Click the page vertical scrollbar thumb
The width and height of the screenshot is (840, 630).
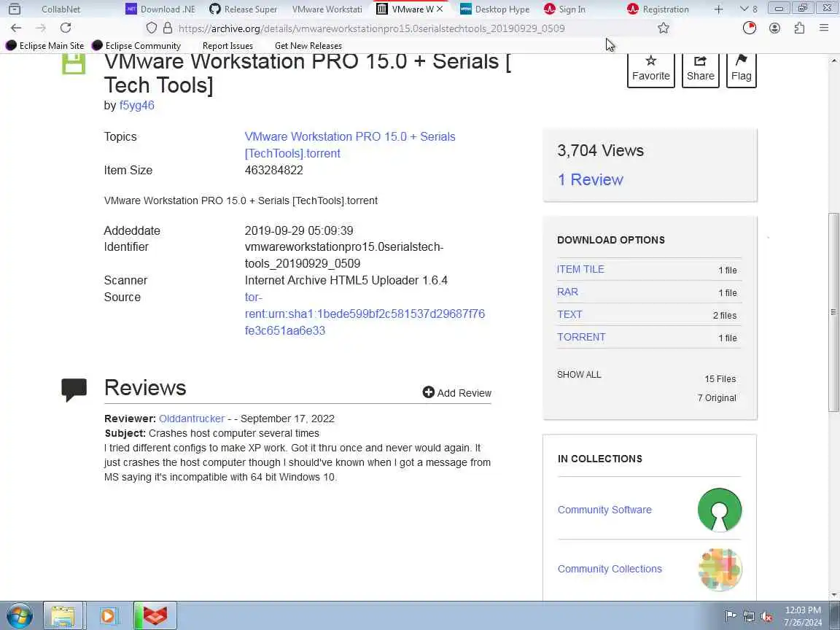(x=833, y=312)
